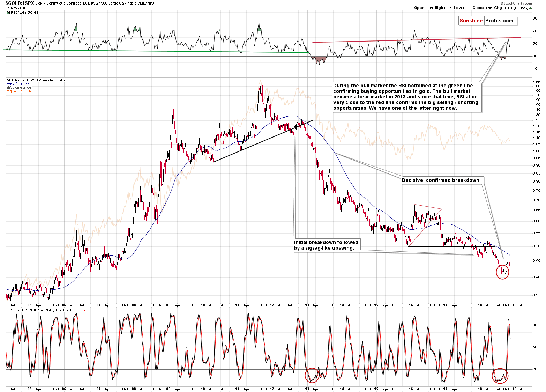The height and width of the screenshot is (392, 546).
Task: Click the Close 0.45 value
Action: [x=483, y=8]
